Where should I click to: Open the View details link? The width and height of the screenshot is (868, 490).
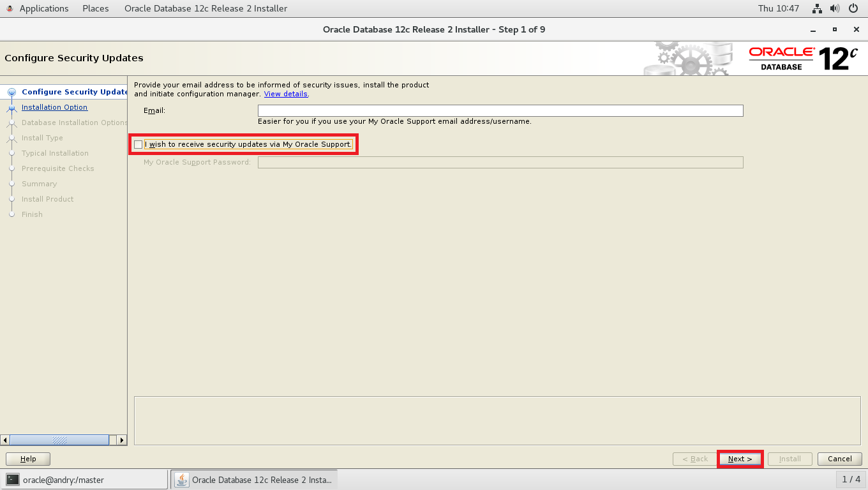(285, 94)
